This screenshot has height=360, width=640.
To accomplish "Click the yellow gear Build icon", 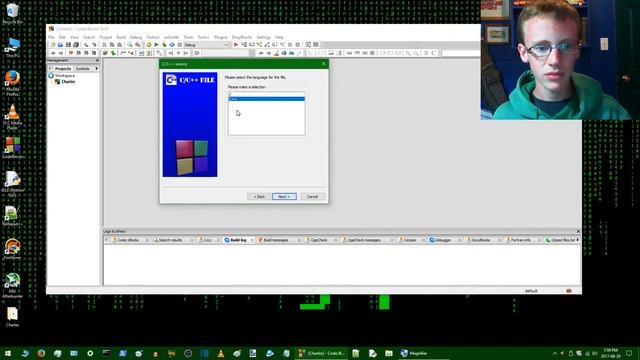I will click(x=149, y=44).
